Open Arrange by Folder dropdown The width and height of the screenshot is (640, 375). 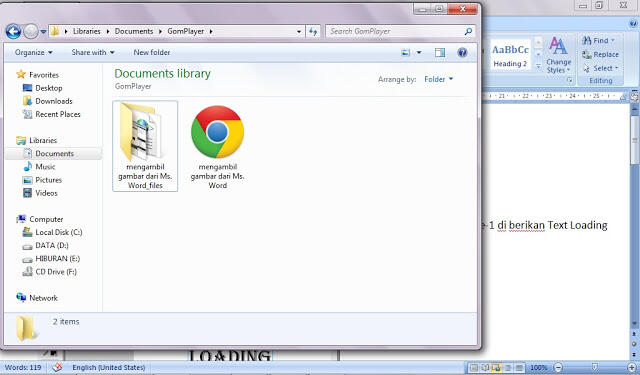(x=438, y=79)
